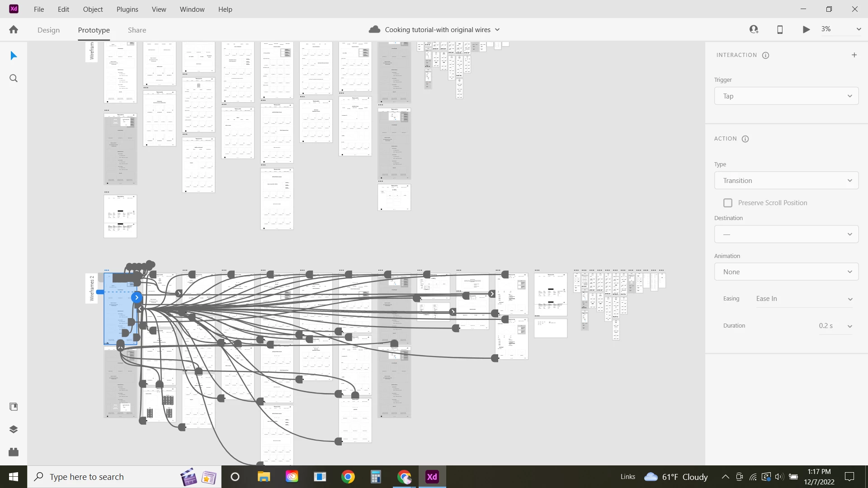Open the Plugins panel icon
Viewport: 868px width, 488px height.
[14, 452]
